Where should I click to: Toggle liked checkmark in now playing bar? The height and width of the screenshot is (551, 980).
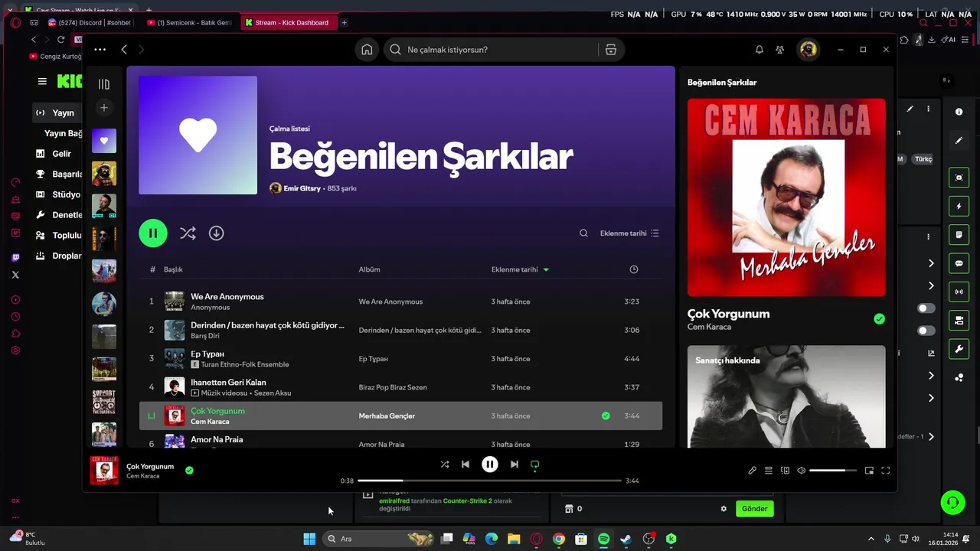tap(189, 471)
